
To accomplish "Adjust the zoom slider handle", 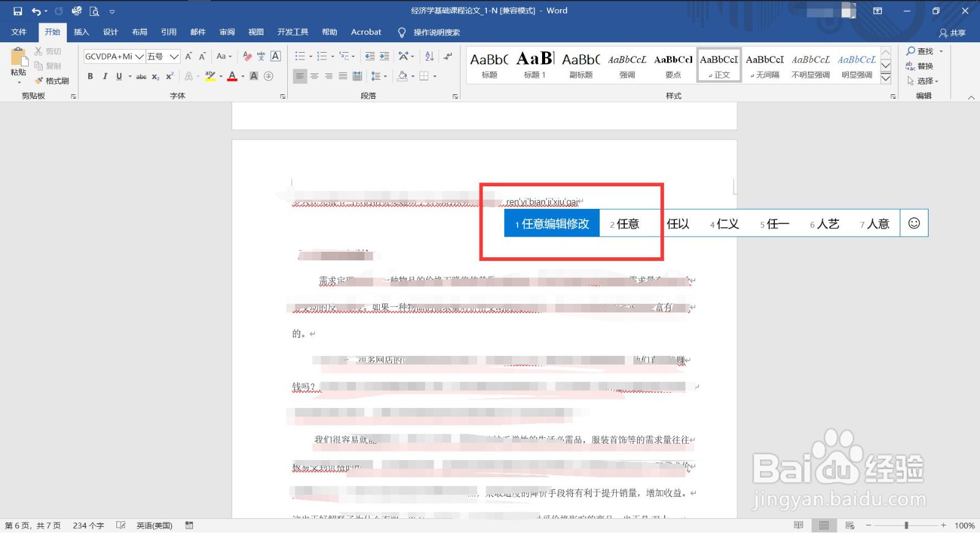I will coord(907,526).
